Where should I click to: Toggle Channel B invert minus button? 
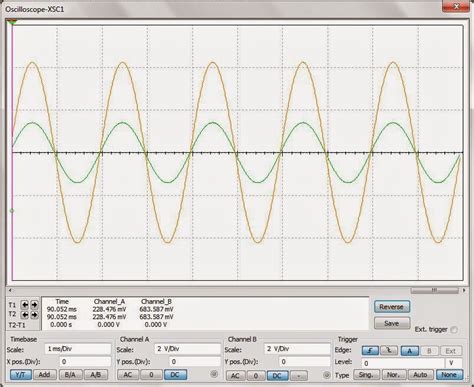(x=299, y=375)
